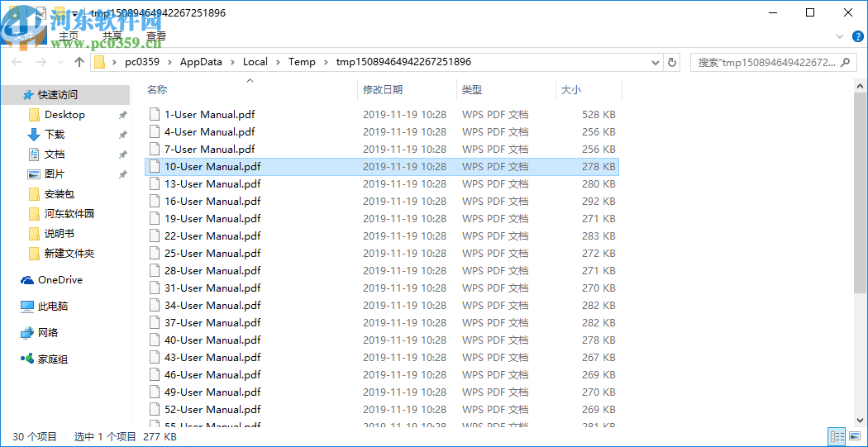Expand the chevron after AppData in breadcrumb
Image resolution: width=868 pixels, height=447 pixels.
click(232, 62)
